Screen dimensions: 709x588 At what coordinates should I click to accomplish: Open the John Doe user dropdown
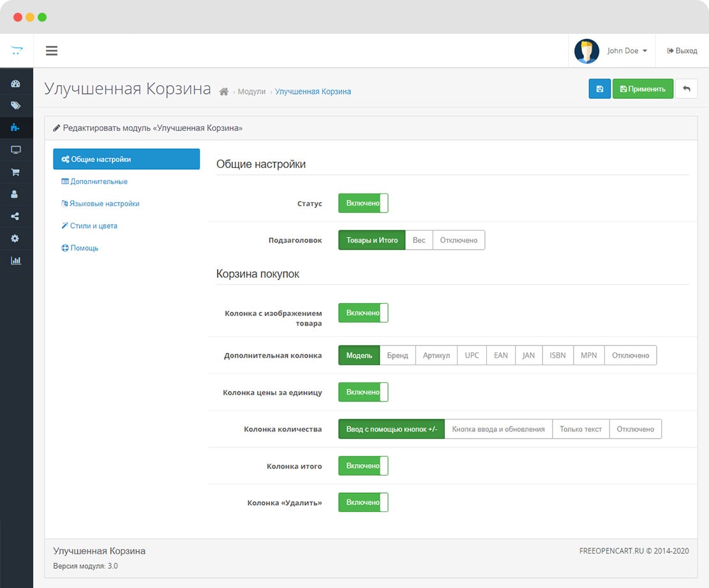click(x=627, y=50)
